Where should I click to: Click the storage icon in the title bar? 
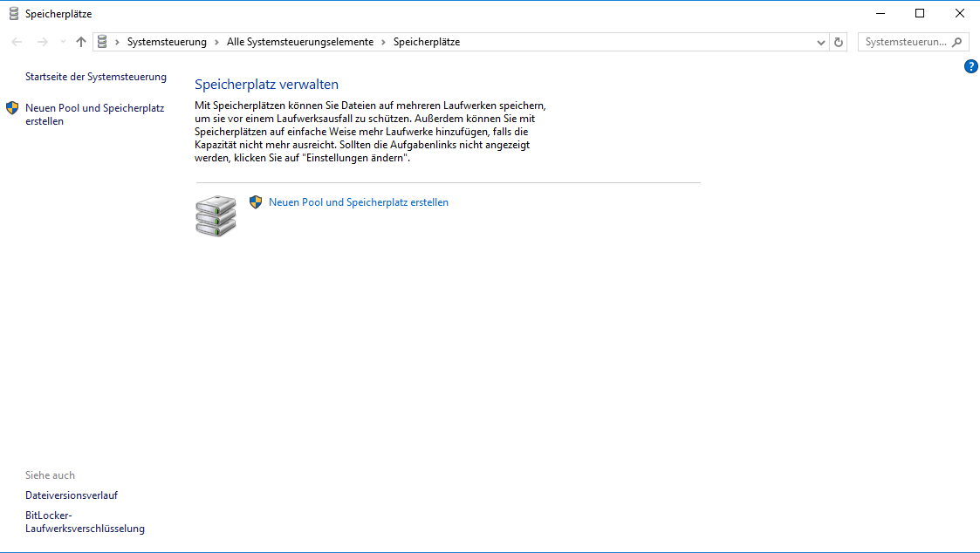click(13, 14)
